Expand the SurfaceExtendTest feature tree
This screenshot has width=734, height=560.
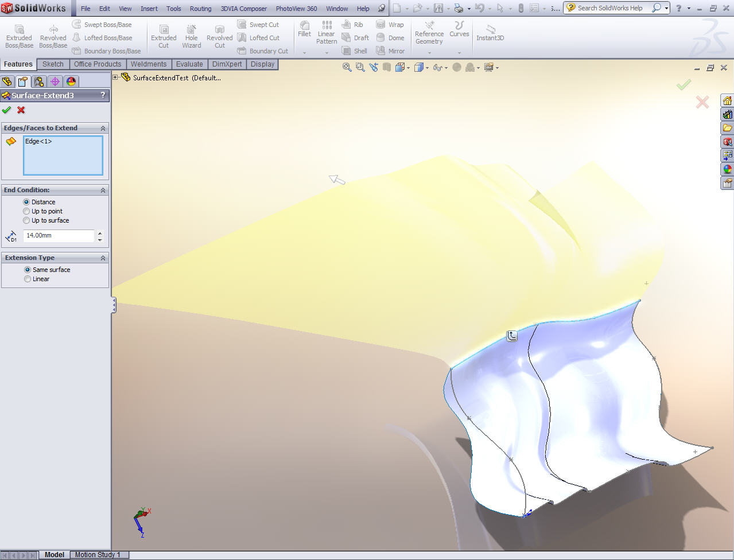[115, 77]
